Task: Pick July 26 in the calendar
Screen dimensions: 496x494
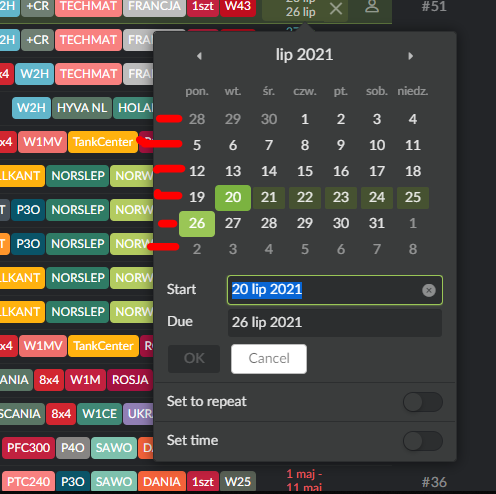Action: click(x=197, y=224)
